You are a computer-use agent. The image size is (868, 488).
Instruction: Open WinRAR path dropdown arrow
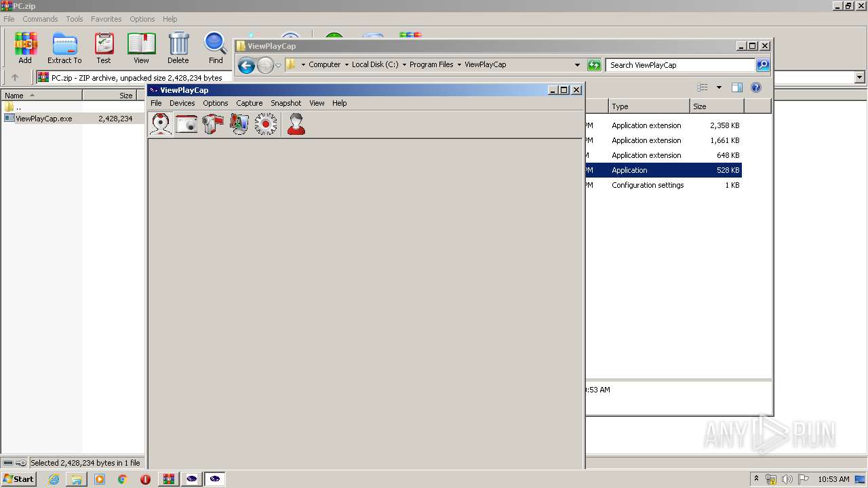[x=860, y=77]
